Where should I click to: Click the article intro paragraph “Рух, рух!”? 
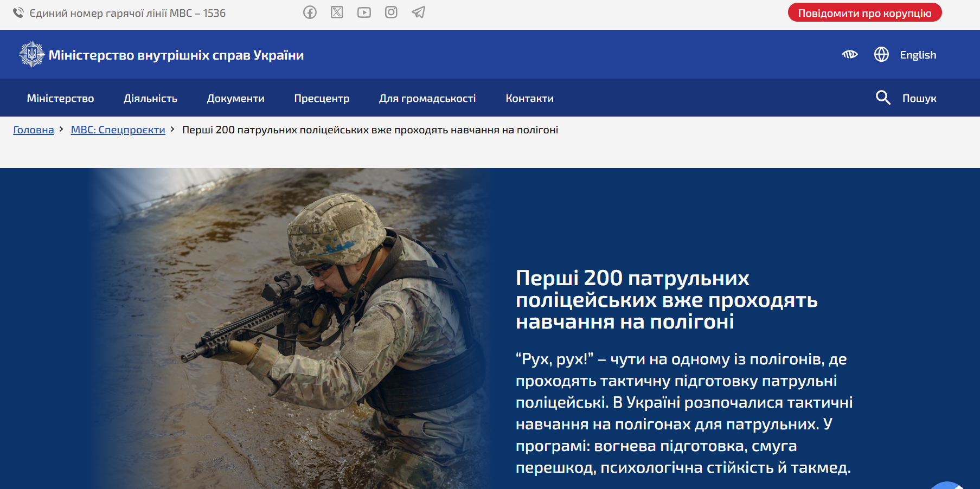[684, 413]
